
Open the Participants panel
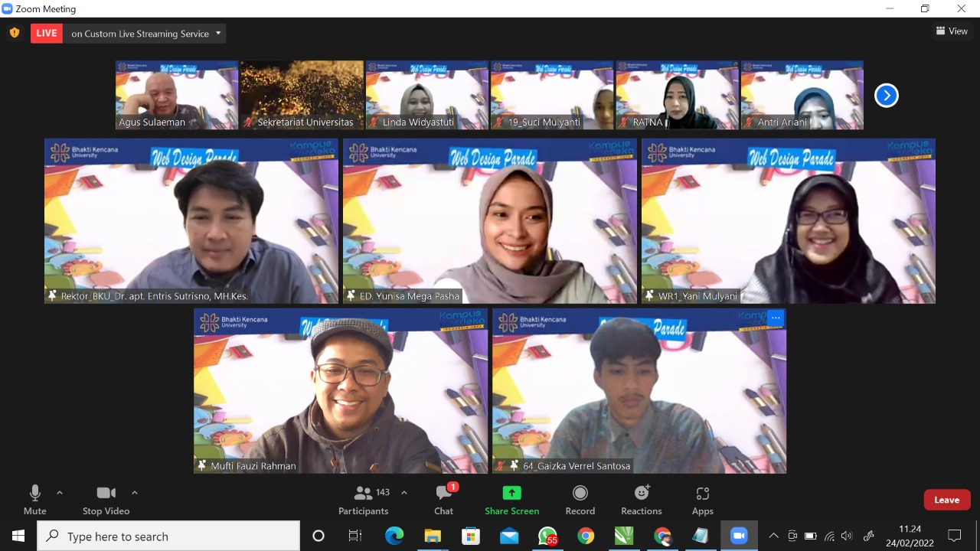[x=364, y=500]
